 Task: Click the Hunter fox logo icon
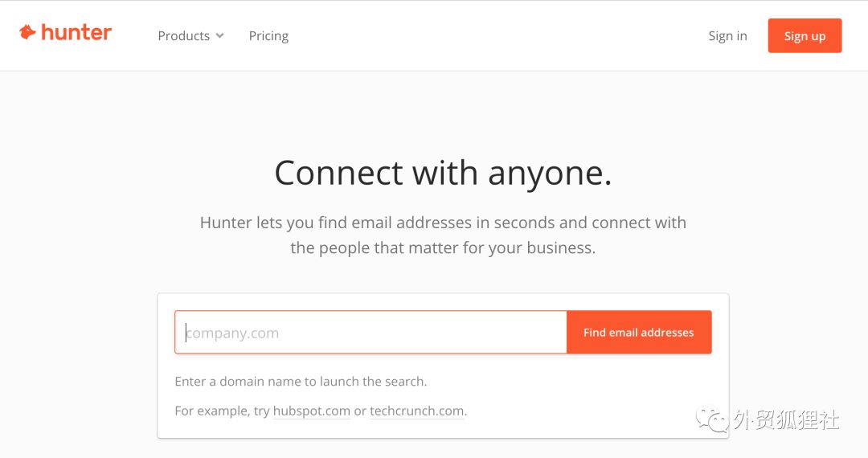[x=27, y=32]
